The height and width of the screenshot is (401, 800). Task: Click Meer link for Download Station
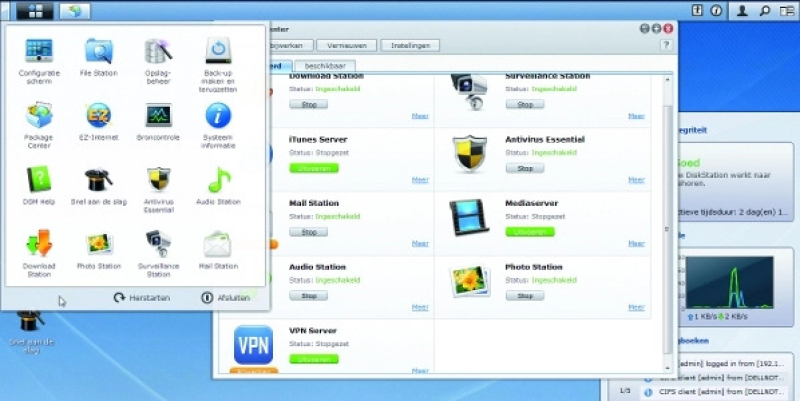420,116
